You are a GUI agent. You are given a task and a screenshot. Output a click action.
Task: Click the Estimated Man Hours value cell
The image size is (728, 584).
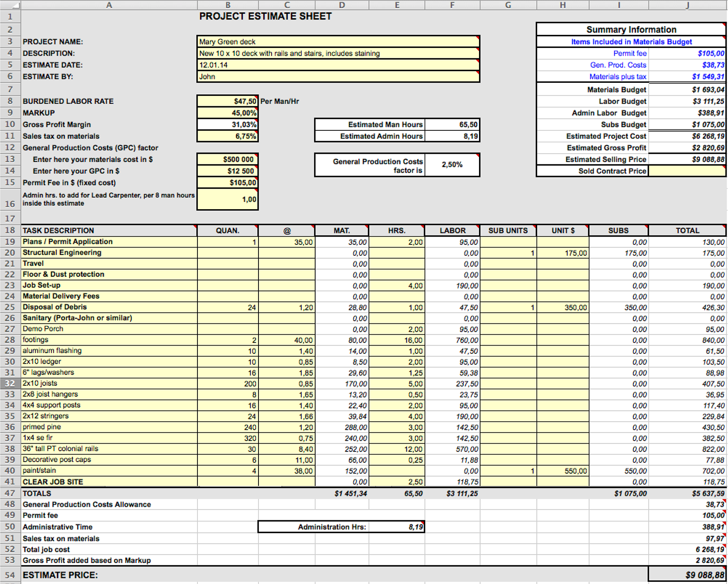452,124
